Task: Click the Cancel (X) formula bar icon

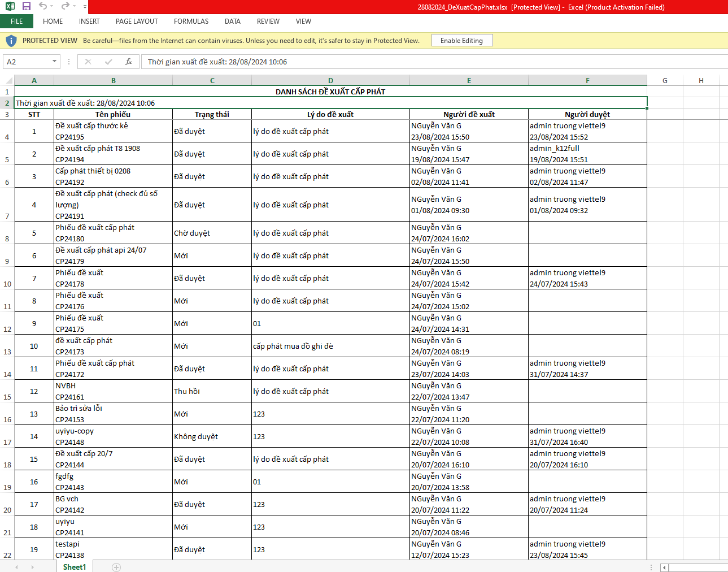Action: pyautogui.click(x=88, y=62)
